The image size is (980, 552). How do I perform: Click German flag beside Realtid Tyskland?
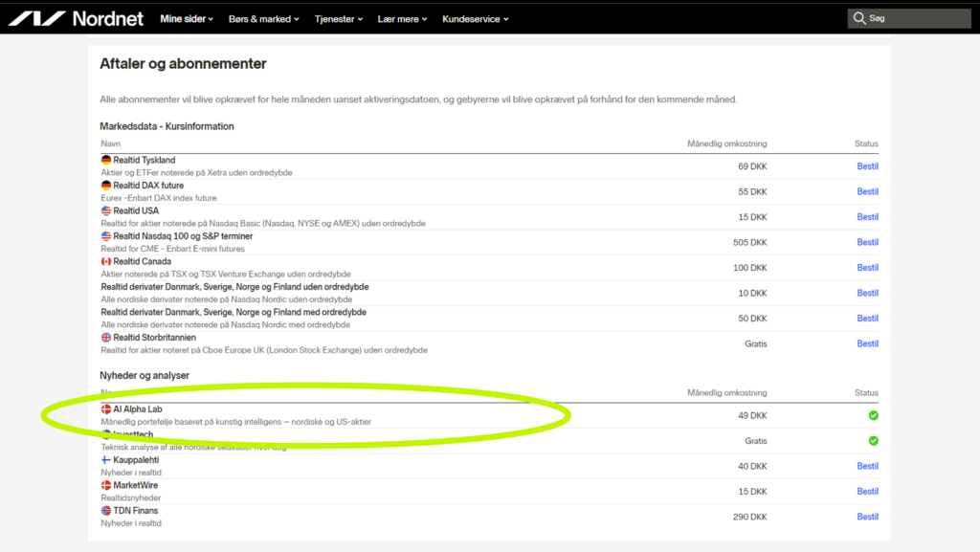point(106,161)
